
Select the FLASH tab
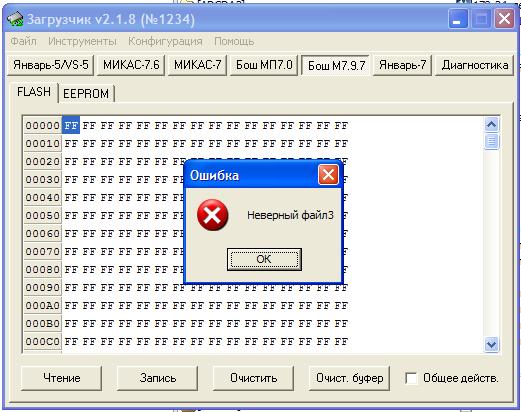[x=34, y=92]
